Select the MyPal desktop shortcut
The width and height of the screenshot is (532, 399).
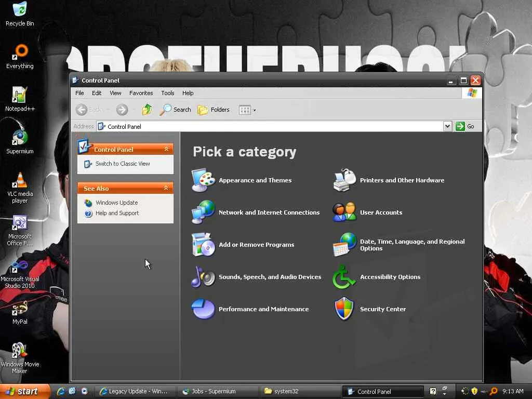pyautogui.click(x=20, y=313)
